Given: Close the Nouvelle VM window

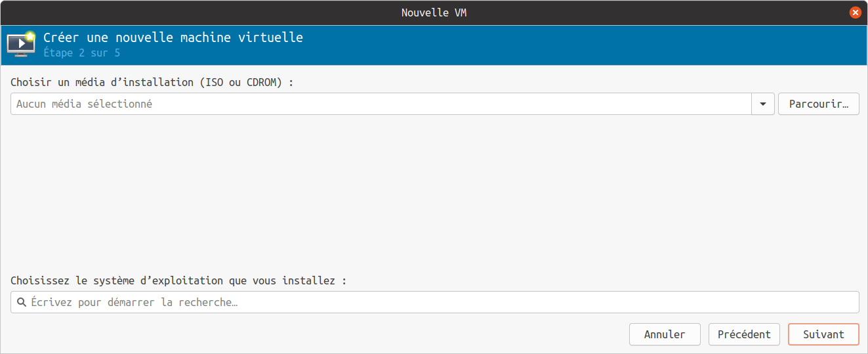Looking at the screenshot, I should [855, 12].
